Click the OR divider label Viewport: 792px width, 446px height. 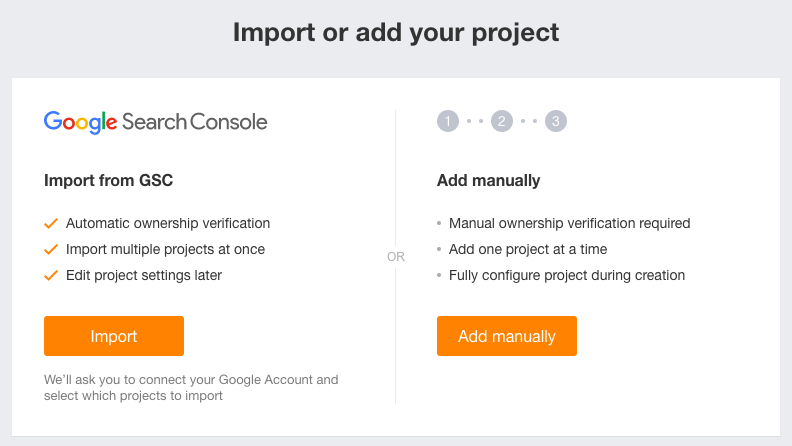(x=396, y=257)
